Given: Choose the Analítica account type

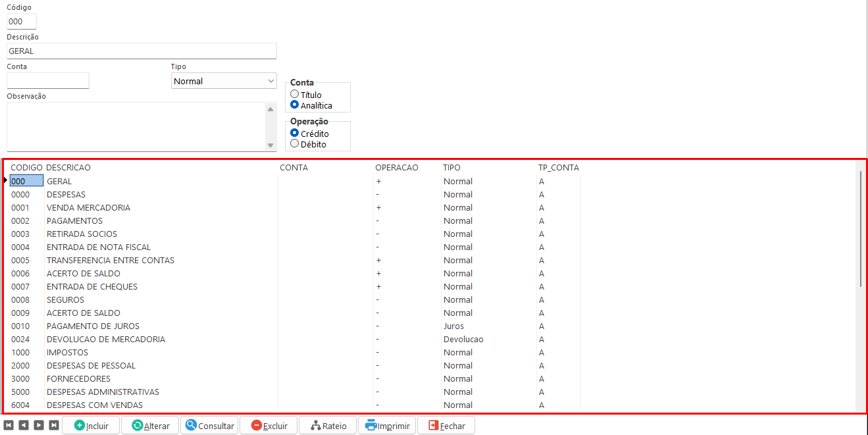Looking at the screenshot, I should (295, 105).
